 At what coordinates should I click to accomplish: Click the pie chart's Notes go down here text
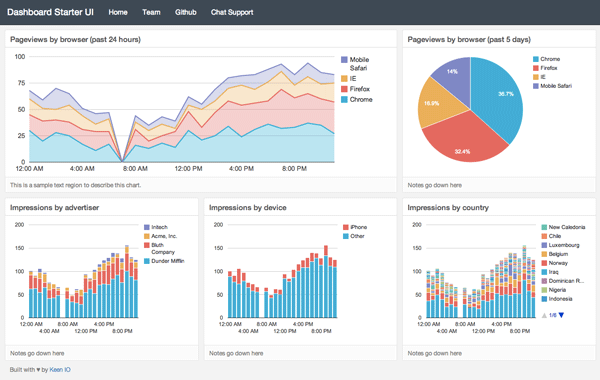coord(435,185)
